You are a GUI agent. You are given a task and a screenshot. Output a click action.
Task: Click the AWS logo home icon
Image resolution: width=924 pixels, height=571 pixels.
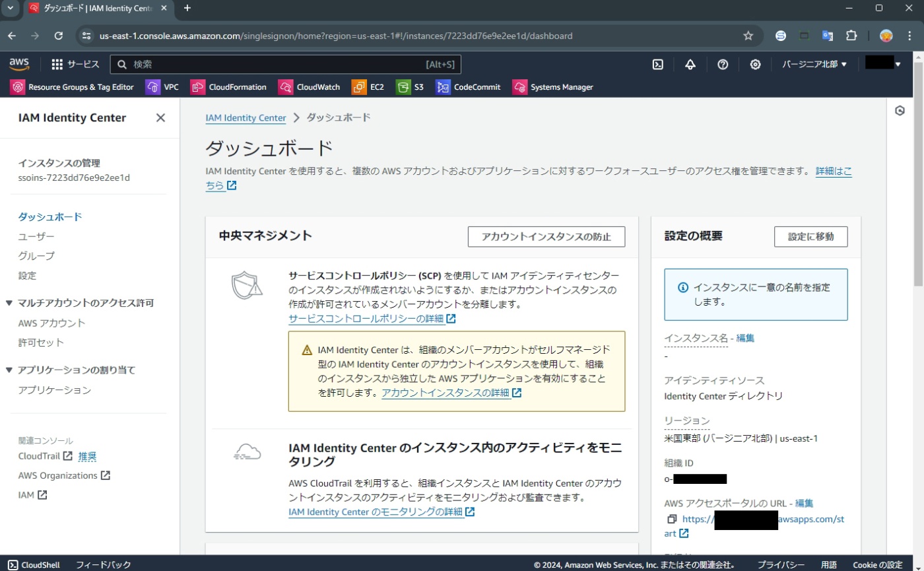[20, 64]
